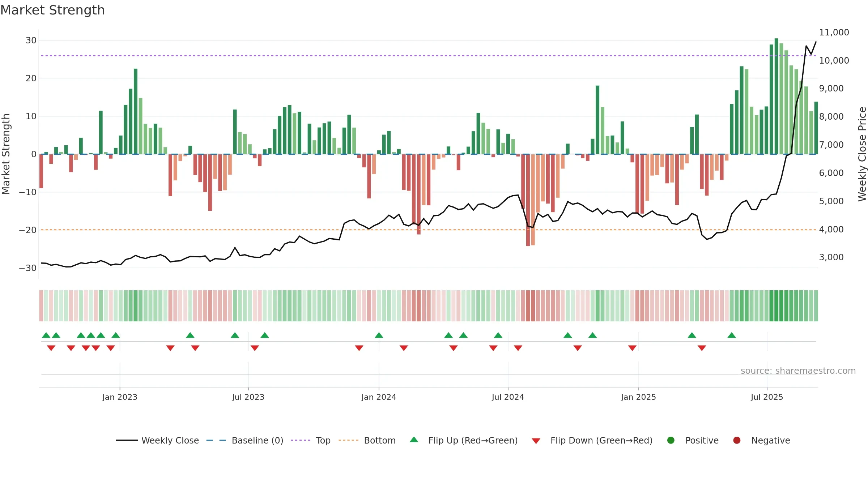Click the orange dotted Bottom threshold line
The width and height of the screenshot is (868, 488).
429,230
